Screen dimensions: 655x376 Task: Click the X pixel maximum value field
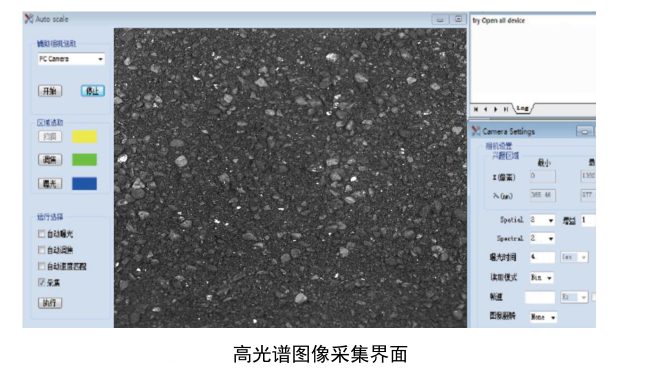(588, 176)
